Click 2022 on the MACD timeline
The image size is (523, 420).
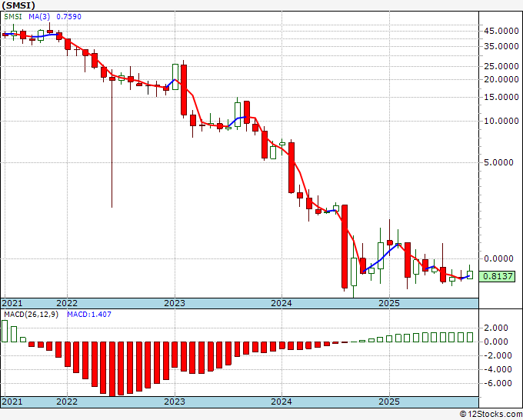[x=67, y=402]
